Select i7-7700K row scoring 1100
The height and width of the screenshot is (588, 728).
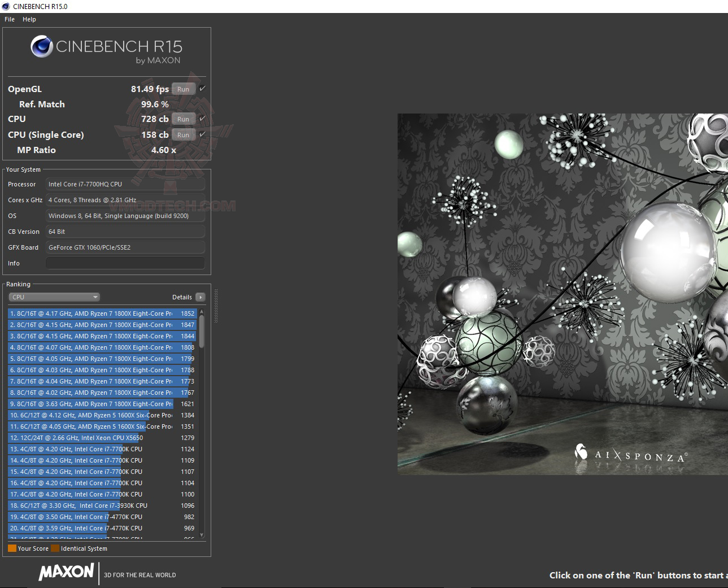point(102,494)
